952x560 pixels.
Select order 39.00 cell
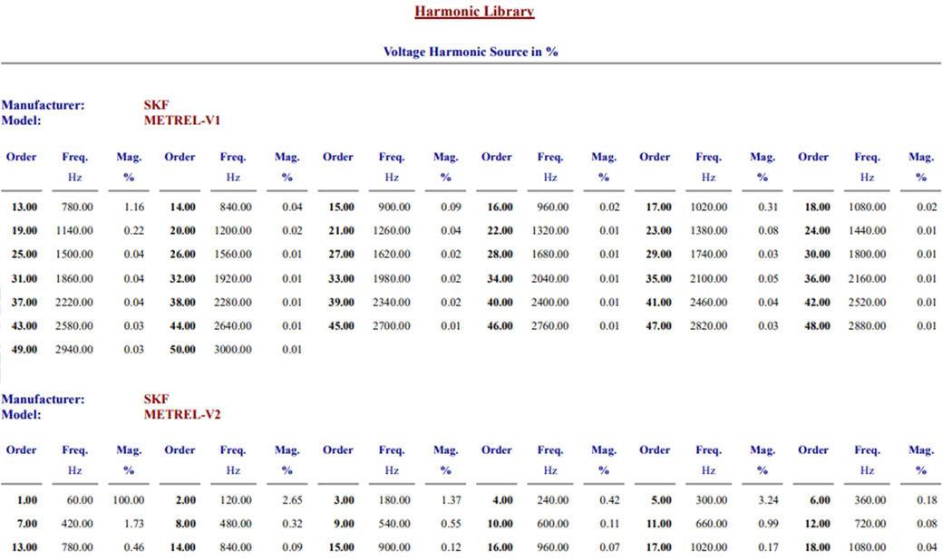coord(341,302)
